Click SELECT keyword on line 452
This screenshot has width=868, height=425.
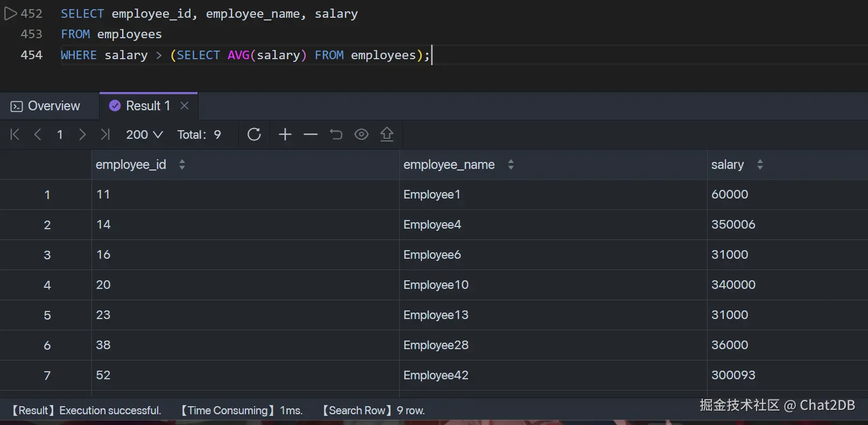(82, 13)
